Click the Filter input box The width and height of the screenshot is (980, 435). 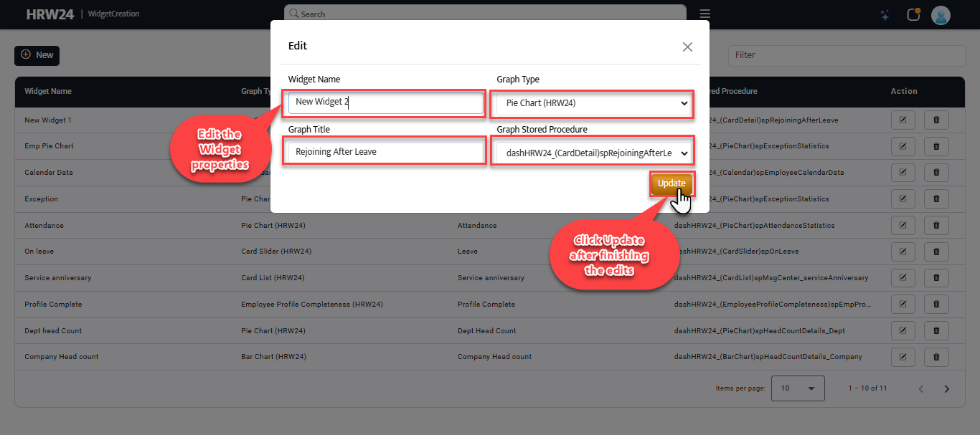[x=839, y=55]
